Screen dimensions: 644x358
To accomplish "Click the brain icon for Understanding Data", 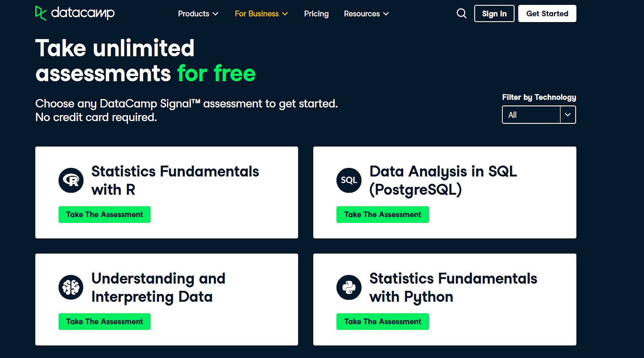I will (x=71, y=287).
